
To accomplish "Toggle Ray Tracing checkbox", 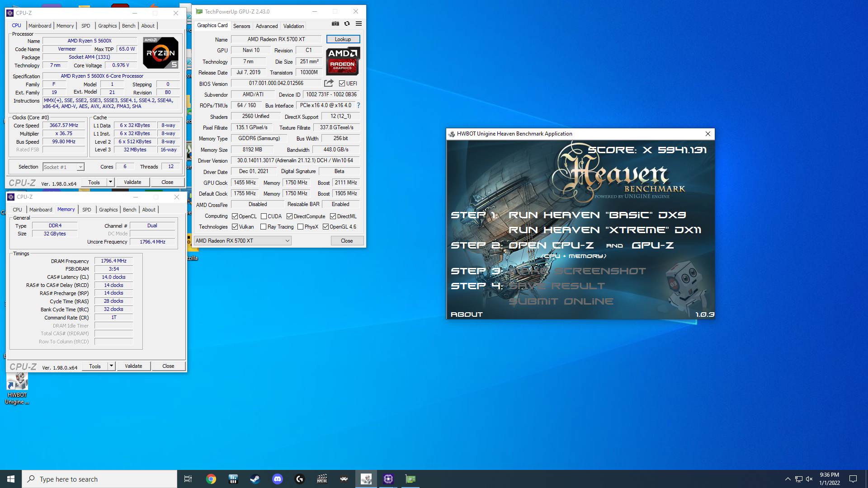I will [263, 227].
